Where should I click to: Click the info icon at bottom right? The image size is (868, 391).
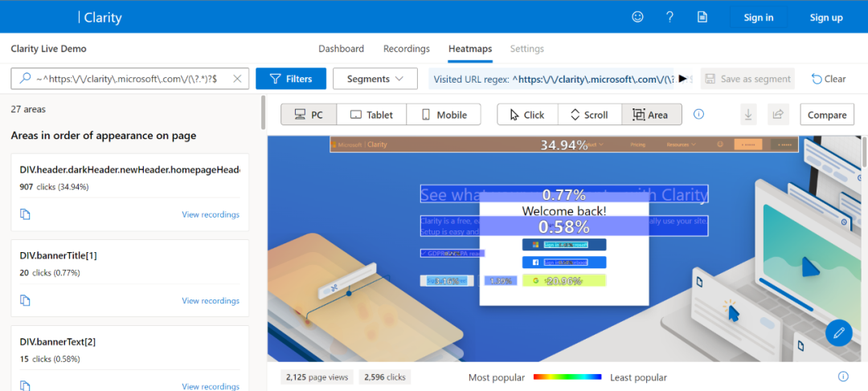tap(843, 377)
